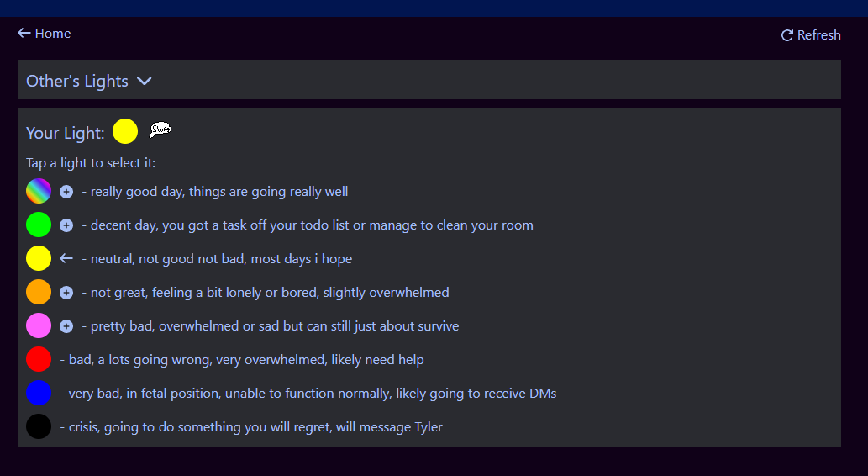
Task: Click the plus icon beside the orange light
Action: 66,293
